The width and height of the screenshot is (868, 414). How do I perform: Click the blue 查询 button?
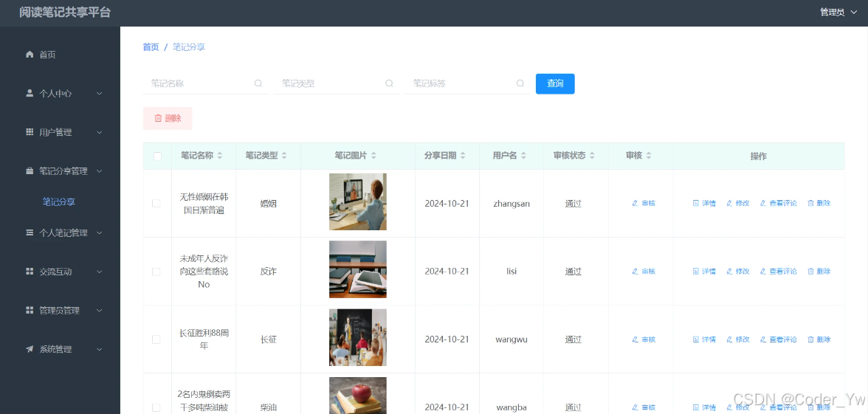click(555, 83)
